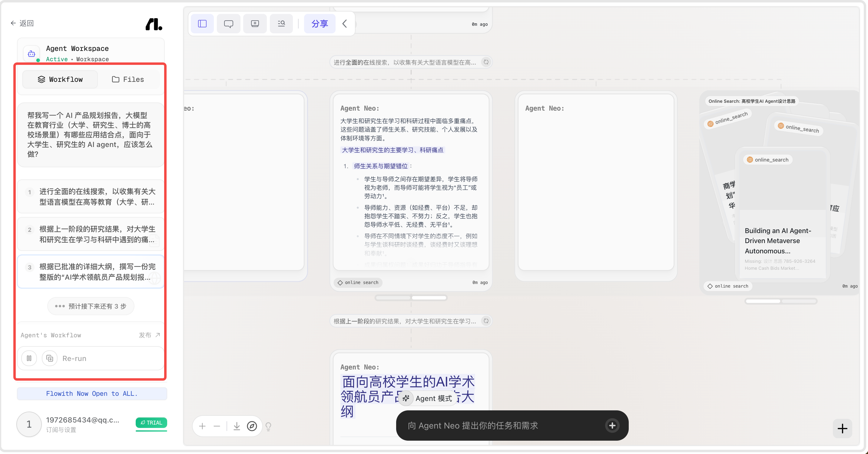Screen dimensions: 868x454
Task: Open workflow step 3 about AI学术领航员
Action: [x=91, y=272]
